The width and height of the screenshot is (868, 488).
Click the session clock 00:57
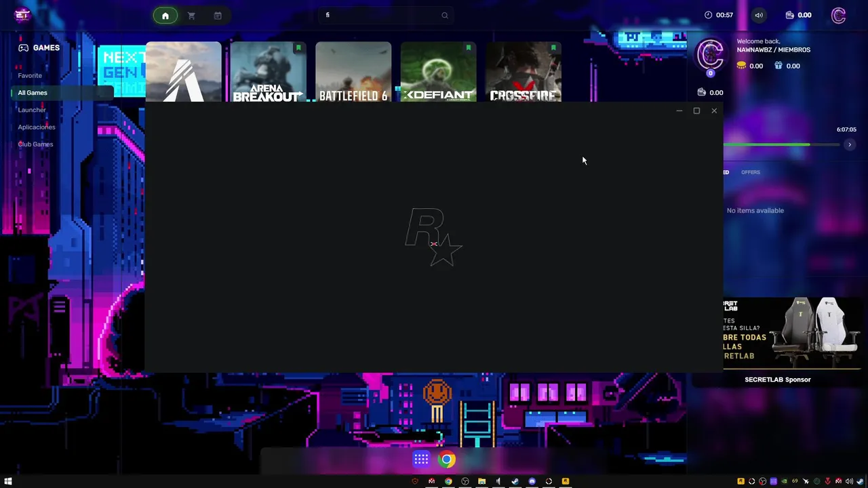point(719,15)
